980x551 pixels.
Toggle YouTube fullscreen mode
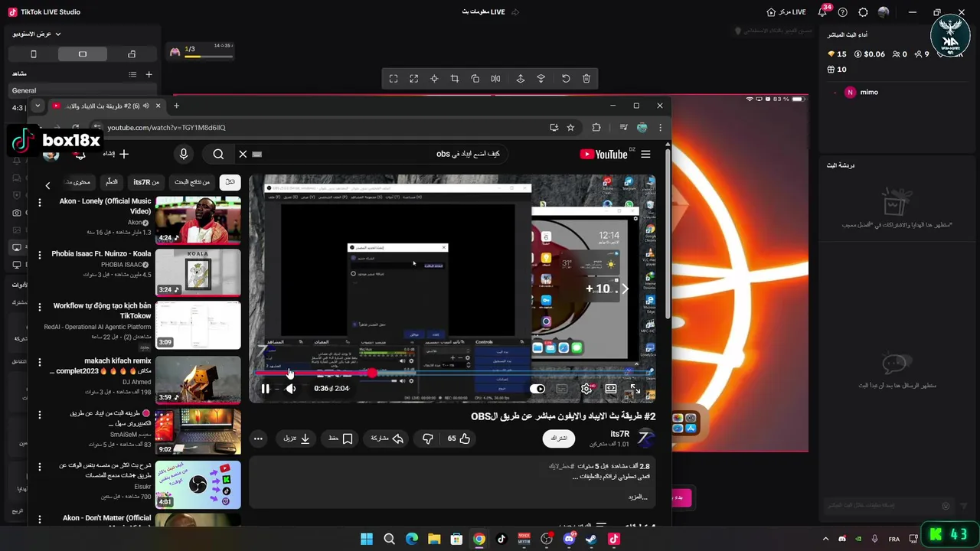[x=635, y=389]
